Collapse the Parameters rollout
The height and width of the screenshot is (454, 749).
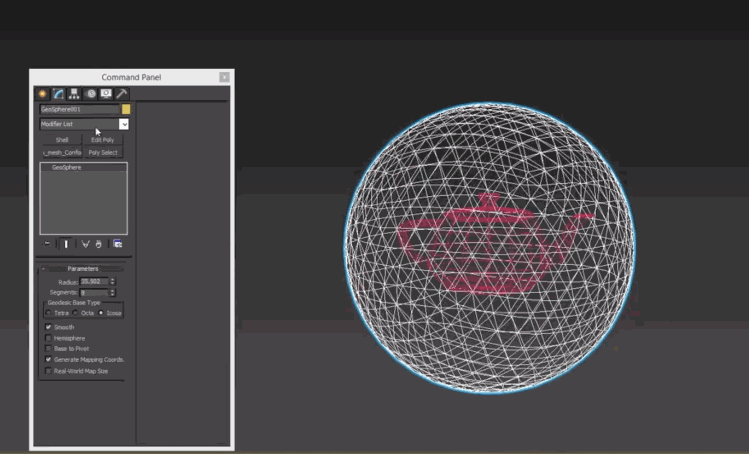click(82, 269)
